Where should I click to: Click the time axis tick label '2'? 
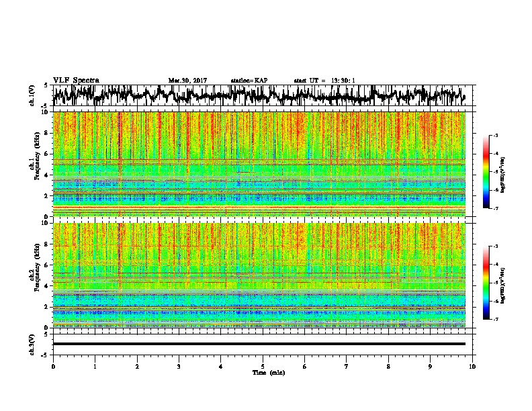[137, 367]
